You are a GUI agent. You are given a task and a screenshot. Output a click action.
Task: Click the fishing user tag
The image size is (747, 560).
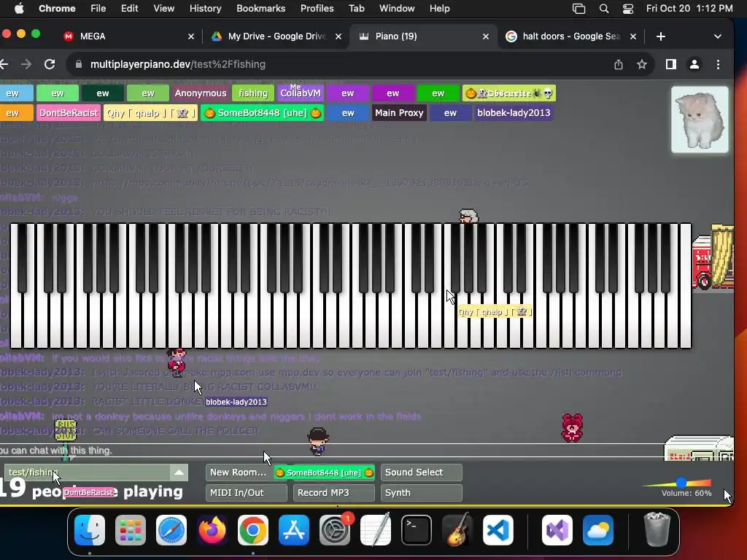point(253,93)
